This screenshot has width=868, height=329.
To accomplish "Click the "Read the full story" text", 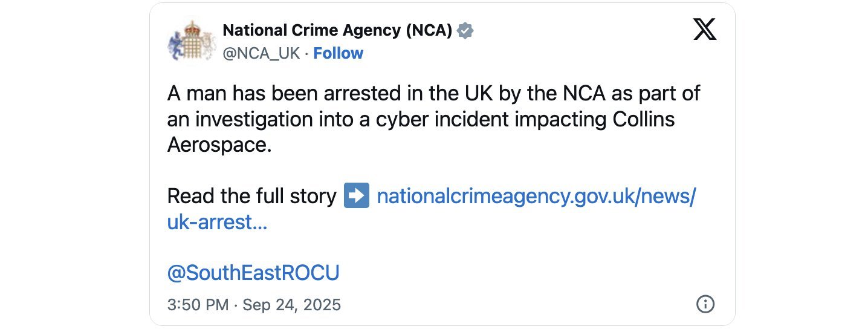I will pyautogui.click(x=251, y=196).
